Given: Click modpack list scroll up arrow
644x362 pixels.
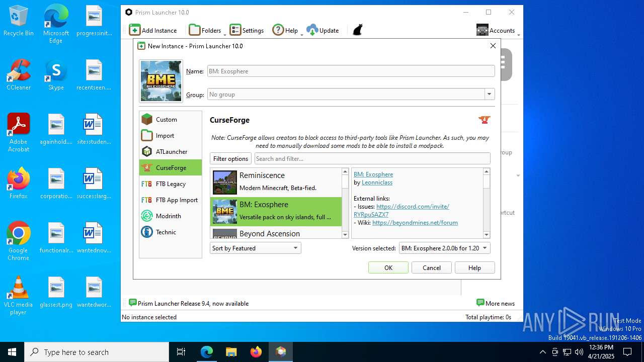Looking at the screenshot, I should point(345,171).
